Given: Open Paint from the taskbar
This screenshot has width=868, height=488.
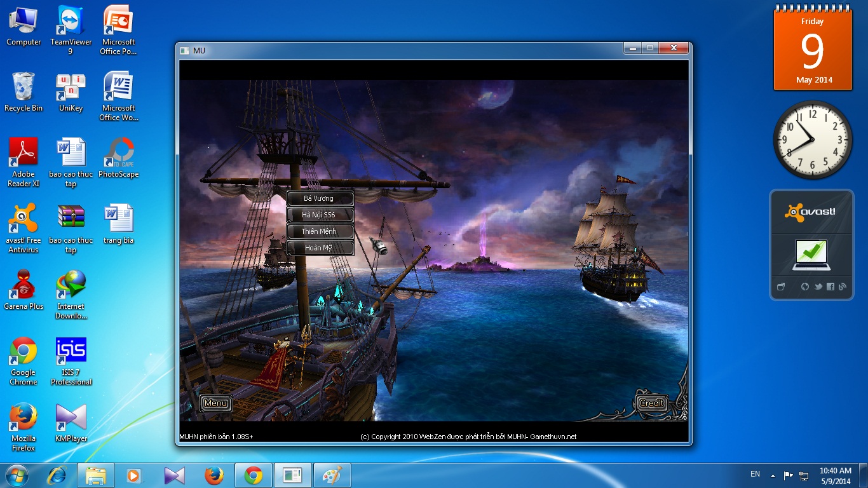Looking at the screenshot, I should point(332,475).
